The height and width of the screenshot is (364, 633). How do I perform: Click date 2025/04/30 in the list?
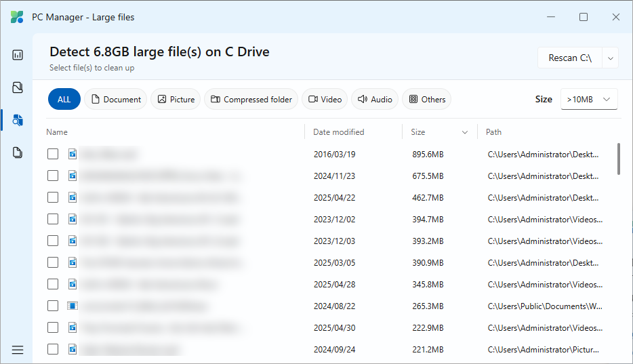point(335,327)
